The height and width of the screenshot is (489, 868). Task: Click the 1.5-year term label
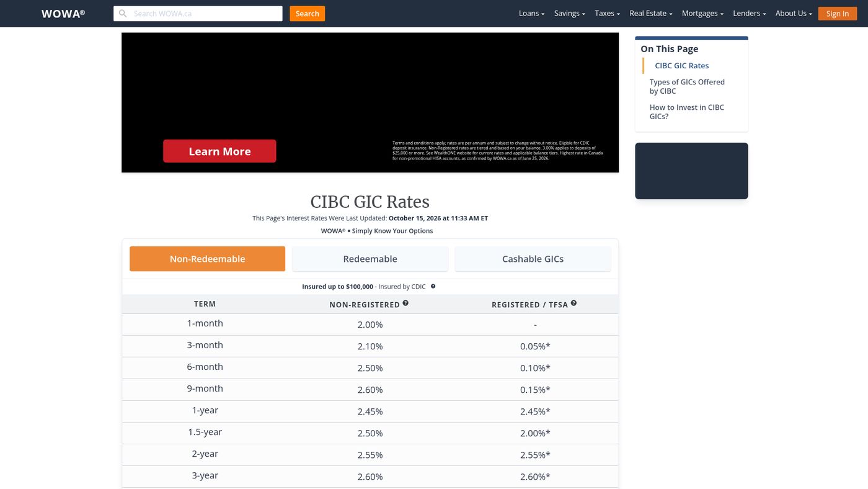pos(205,432)
